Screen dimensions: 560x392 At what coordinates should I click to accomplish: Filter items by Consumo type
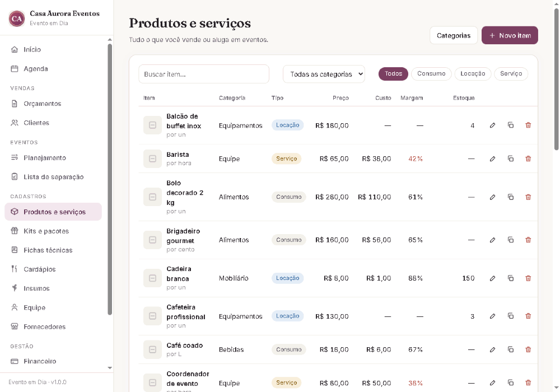(431, 74)
